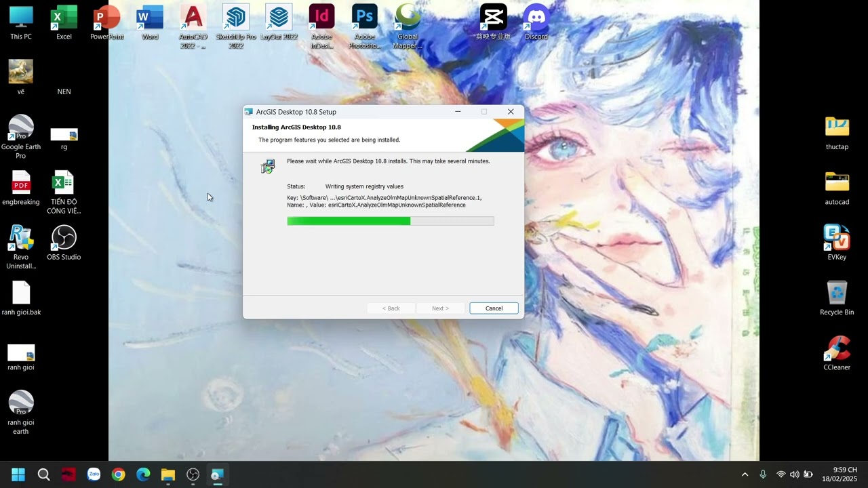868x488 pixels.
Task: Open taskbar Search
Action: tap(43, 474)
